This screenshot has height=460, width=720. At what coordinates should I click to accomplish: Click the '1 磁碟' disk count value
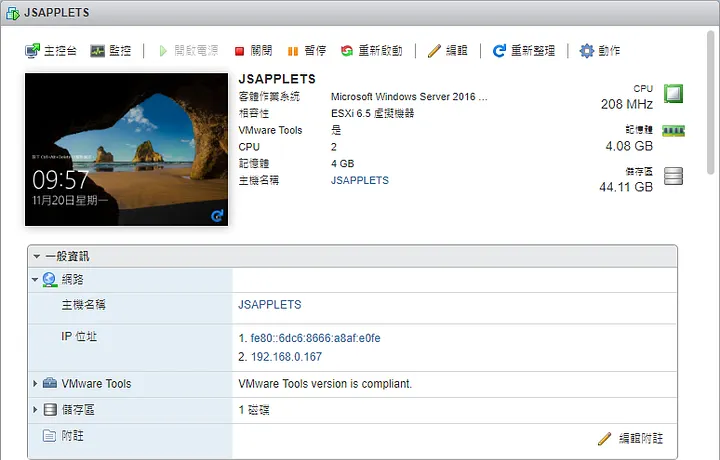pyautogui.click(x=254, y=410)
